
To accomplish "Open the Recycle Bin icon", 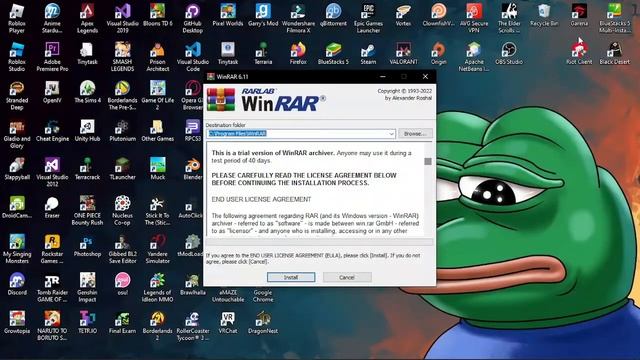I will [544, 15].
